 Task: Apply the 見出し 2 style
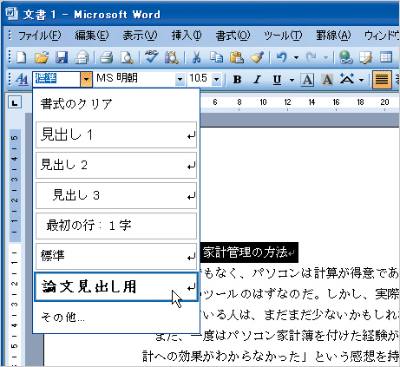coord(116,165)
